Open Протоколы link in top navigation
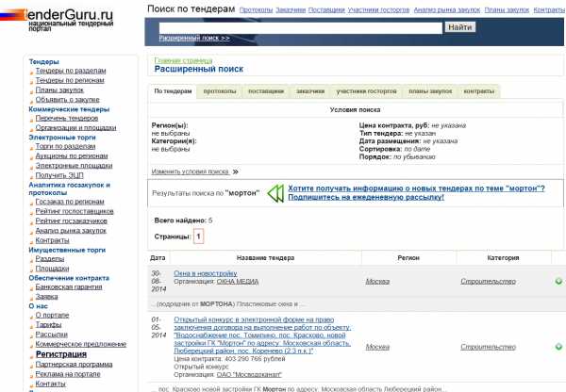 (256, 10)
